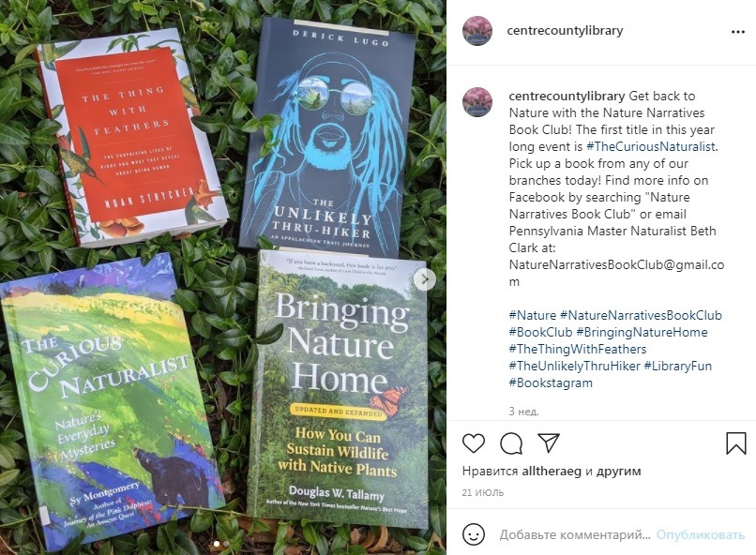The image size is (756, 555).
Task: Open the avatar beside the caption
Action: (x=477, y=102)
